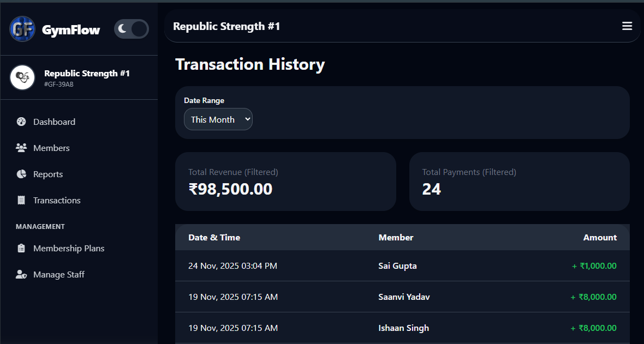
Task: Click the Transactions receipt icon
Action: pyautogui.click(x=21, y=200)
